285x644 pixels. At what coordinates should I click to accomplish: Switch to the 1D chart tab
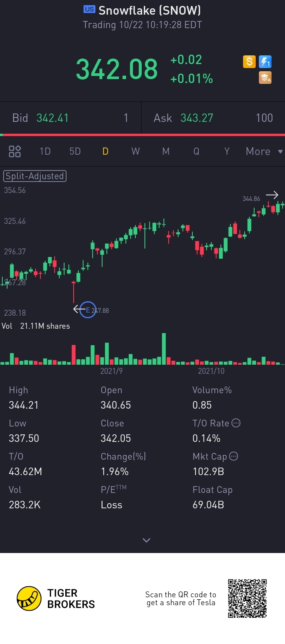45,152
